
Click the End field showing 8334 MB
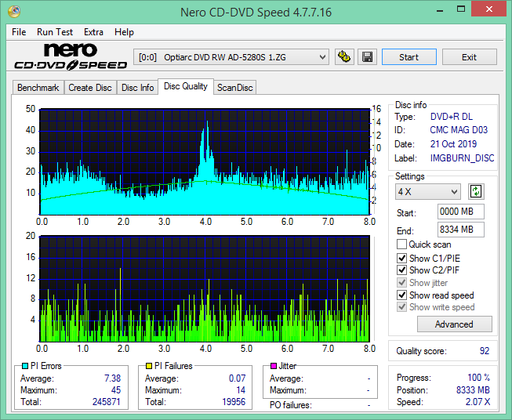point(460,230)
